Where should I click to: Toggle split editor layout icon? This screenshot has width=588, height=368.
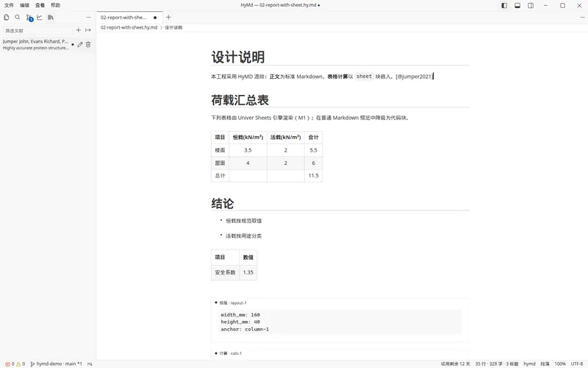(x=531, y=5)
